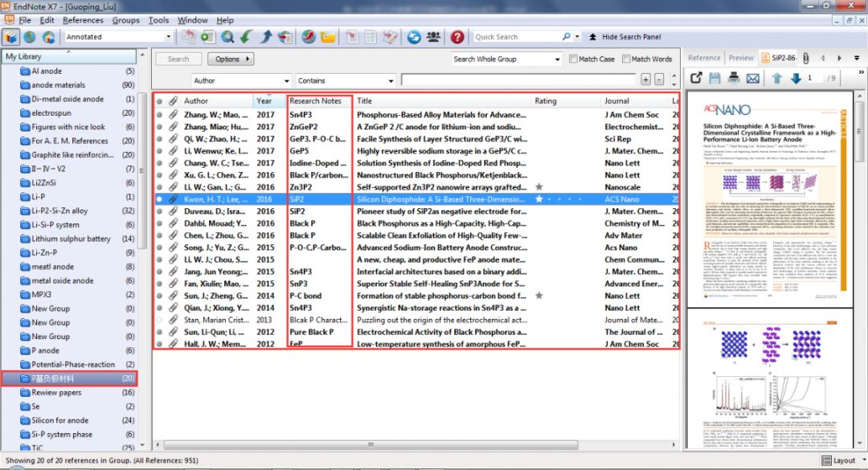Open the References menu
Screen dimensions: 868x470
coord(84,20)
